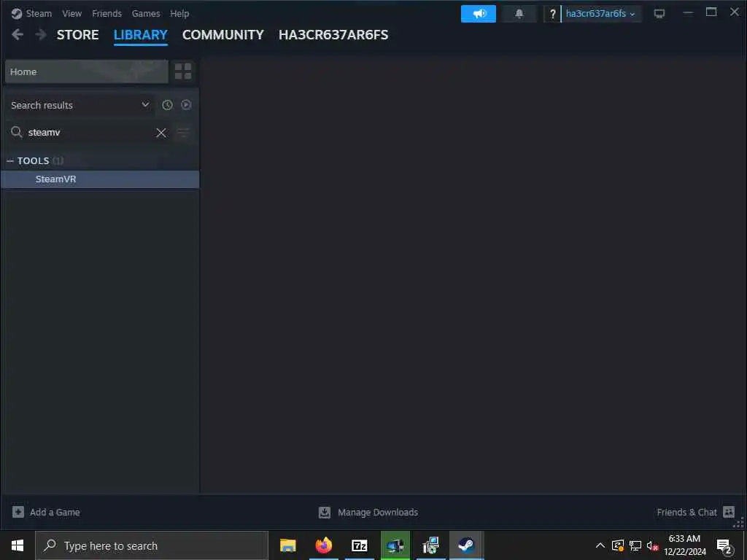Click the back navigation arrow

point(18,34)
